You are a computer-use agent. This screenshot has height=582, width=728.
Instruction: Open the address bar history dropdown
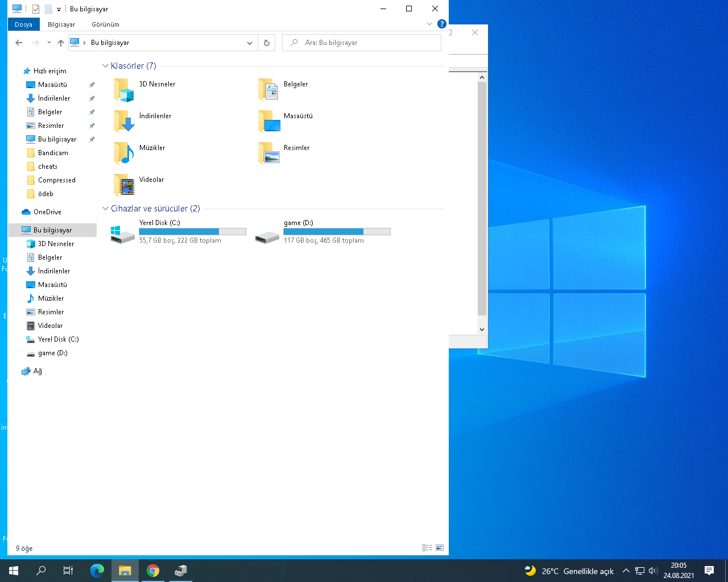[249, 43]
